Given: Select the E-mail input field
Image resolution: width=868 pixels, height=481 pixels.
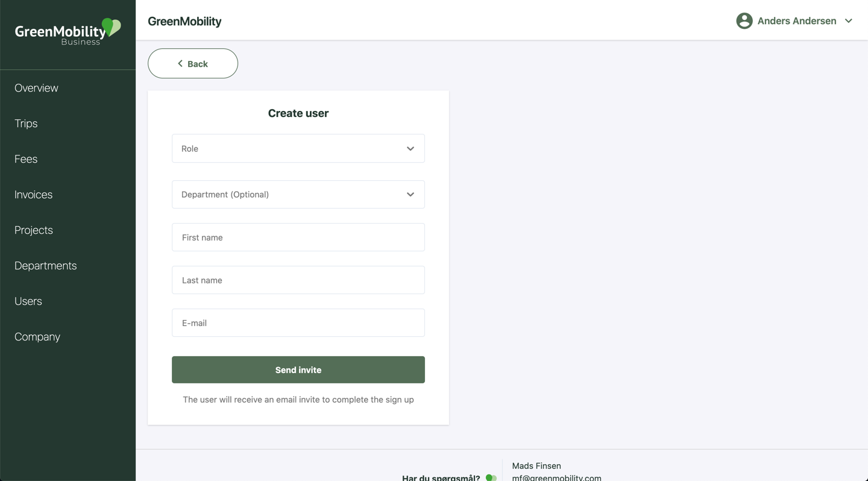Looking at the screenshot, I should (298, 322).
